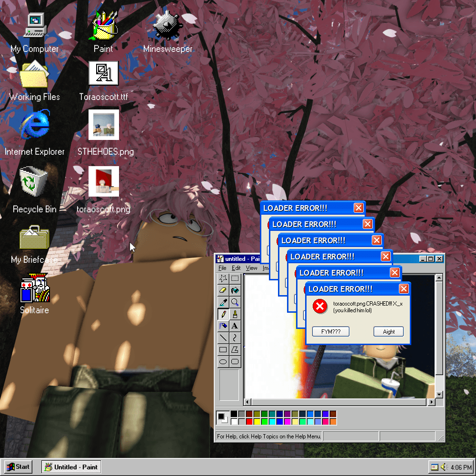Select the Curve tool in Paint

235,337
